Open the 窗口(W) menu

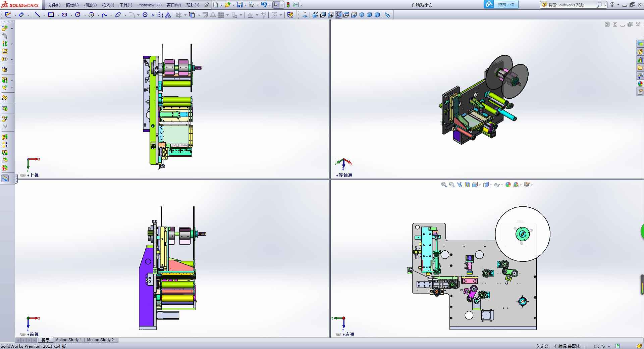click(174, 5)
